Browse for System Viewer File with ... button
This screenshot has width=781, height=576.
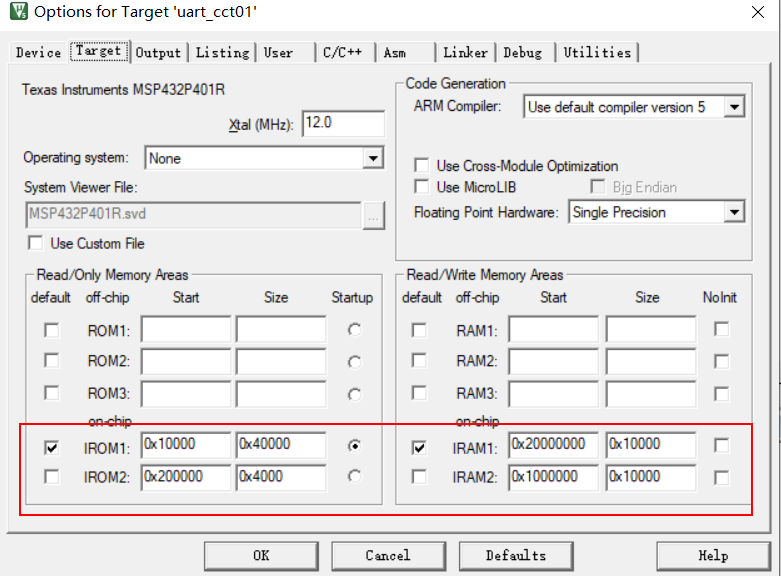[374, 215]
